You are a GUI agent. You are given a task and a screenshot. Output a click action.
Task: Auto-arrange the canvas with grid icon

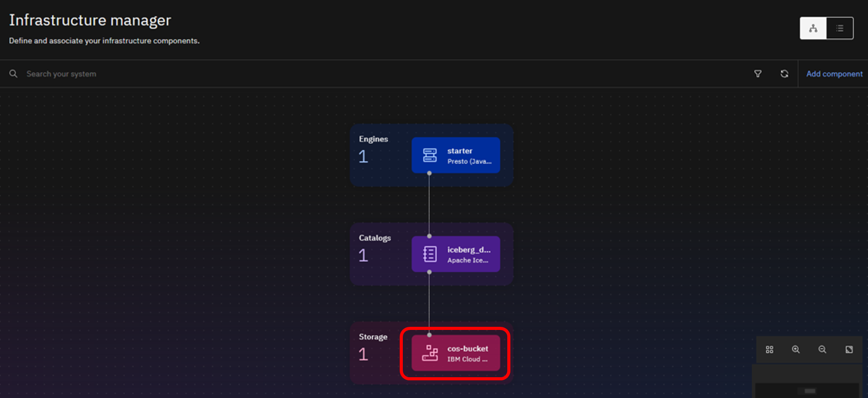(x=769, y=350)
